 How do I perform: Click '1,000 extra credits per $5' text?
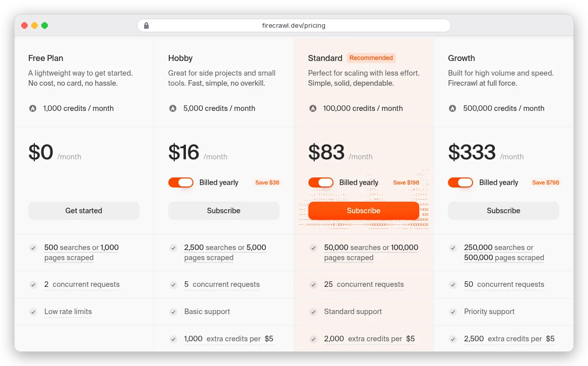[x=229, y=339]
